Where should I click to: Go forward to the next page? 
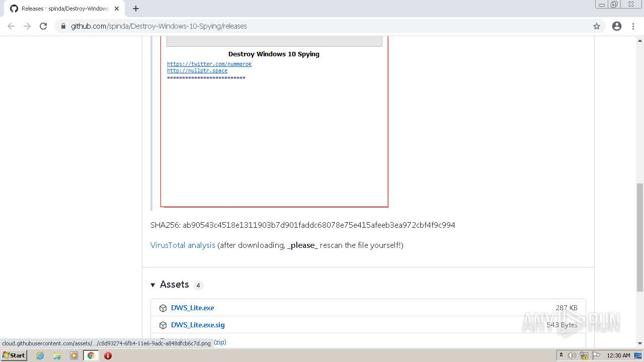27,26
